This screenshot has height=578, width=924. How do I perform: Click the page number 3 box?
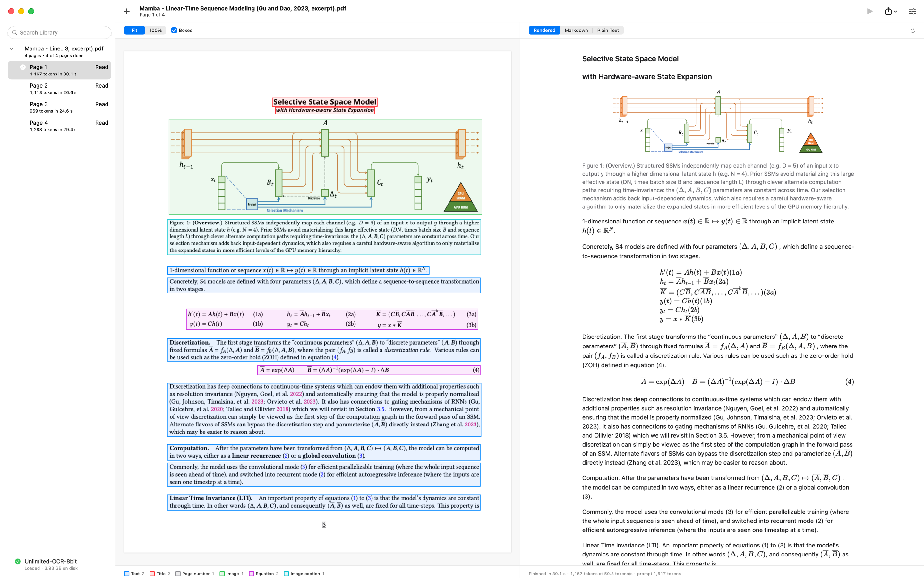(324, 525)
